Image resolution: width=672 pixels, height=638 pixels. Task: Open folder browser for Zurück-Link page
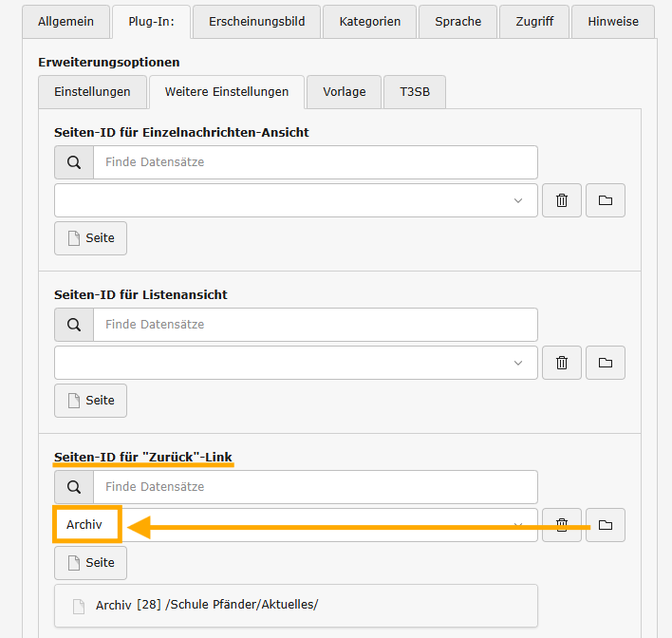(606, 525)
